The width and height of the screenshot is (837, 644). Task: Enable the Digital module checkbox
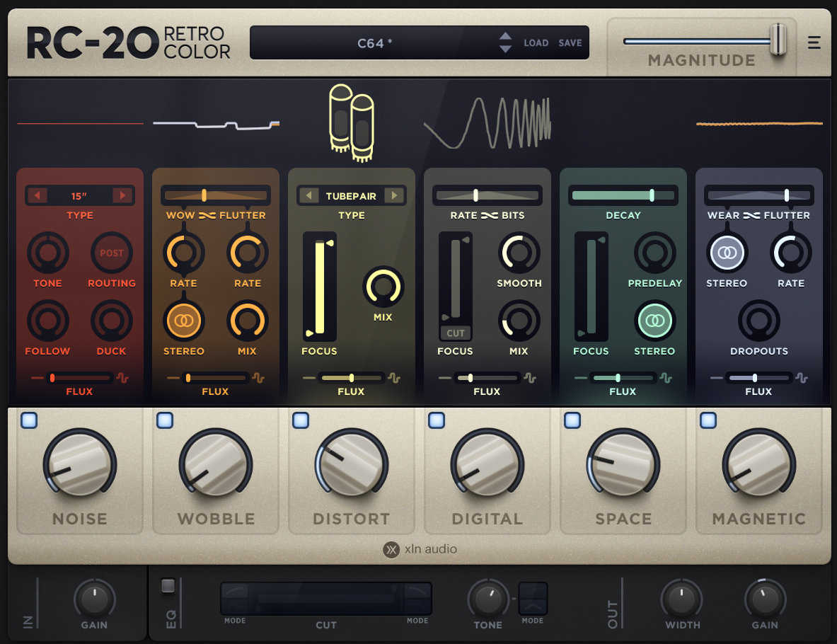(437, 420)
